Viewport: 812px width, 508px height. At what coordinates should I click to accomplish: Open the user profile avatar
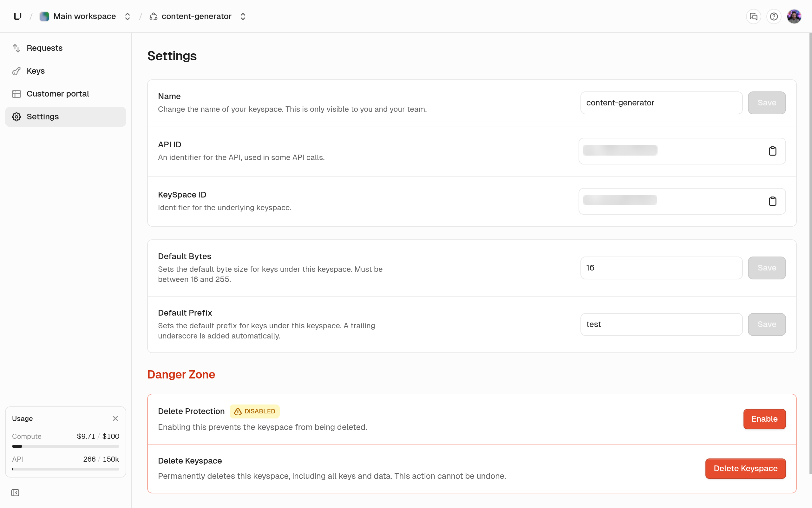tap(794, 17)
